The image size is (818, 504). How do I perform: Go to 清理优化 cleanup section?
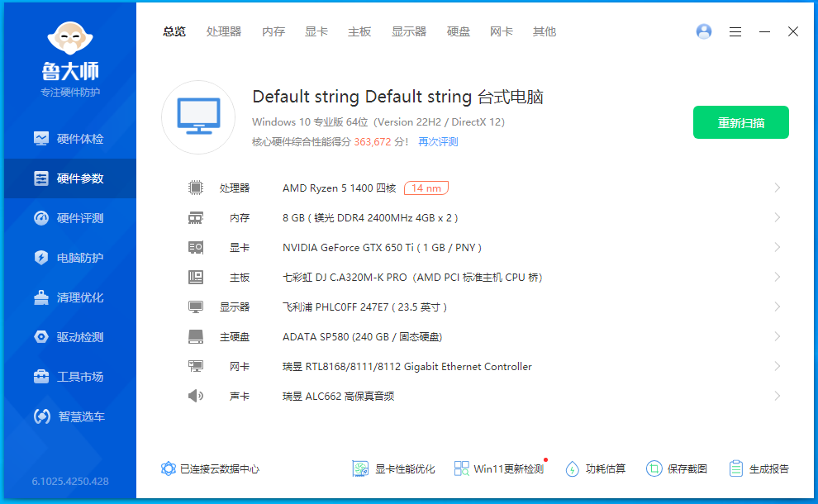tap(69, 297)
